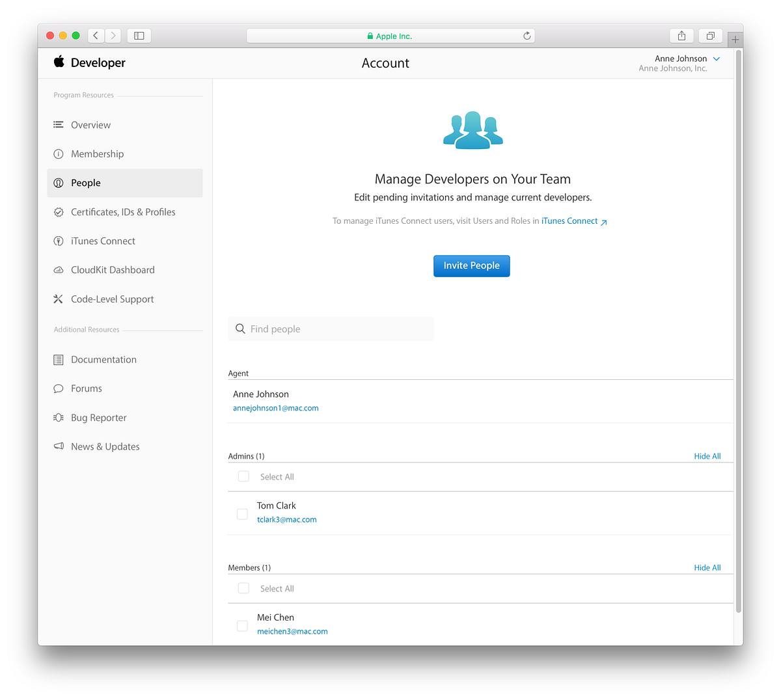Open the iTunes Connect sidebar item
The image size is (781, 700).
pyautogui.click(x=102, y=241)
